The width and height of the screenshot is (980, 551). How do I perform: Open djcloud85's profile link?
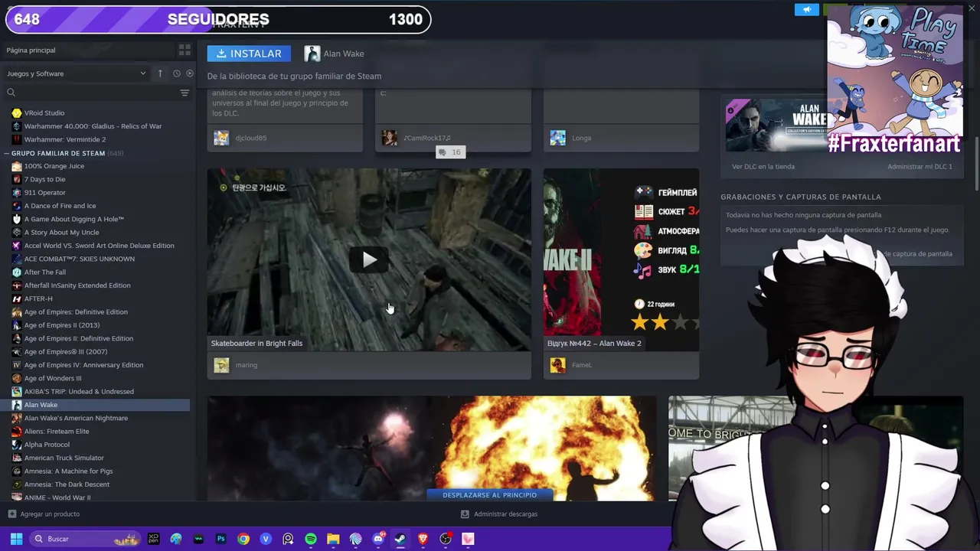[x=250, y=138]
